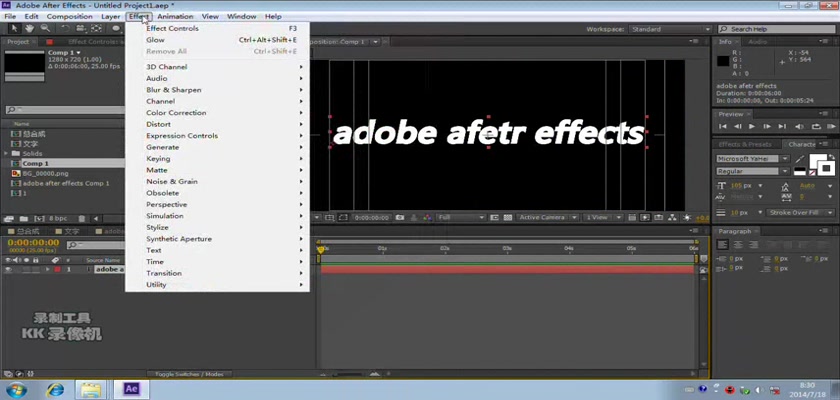The image size is (840, 400).
Task: Open the Comp Flowchart icon
Action: click(672, 218)
